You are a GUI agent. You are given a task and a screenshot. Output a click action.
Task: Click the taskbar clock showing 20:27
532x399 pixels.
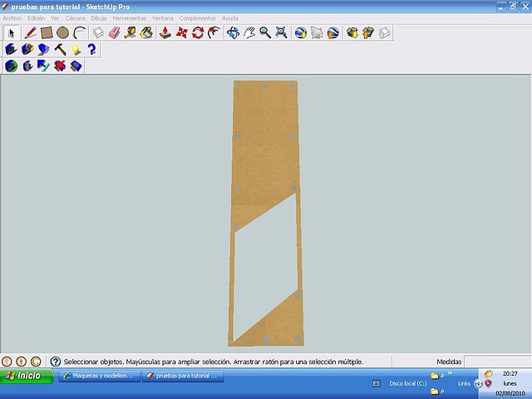pos(510,373)
